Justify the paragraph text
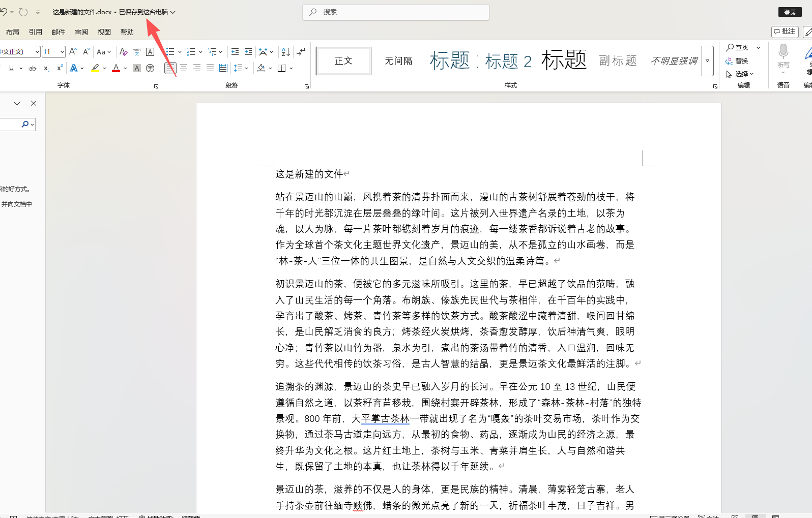Screen dimensions: 812x518 coord(210,68)
